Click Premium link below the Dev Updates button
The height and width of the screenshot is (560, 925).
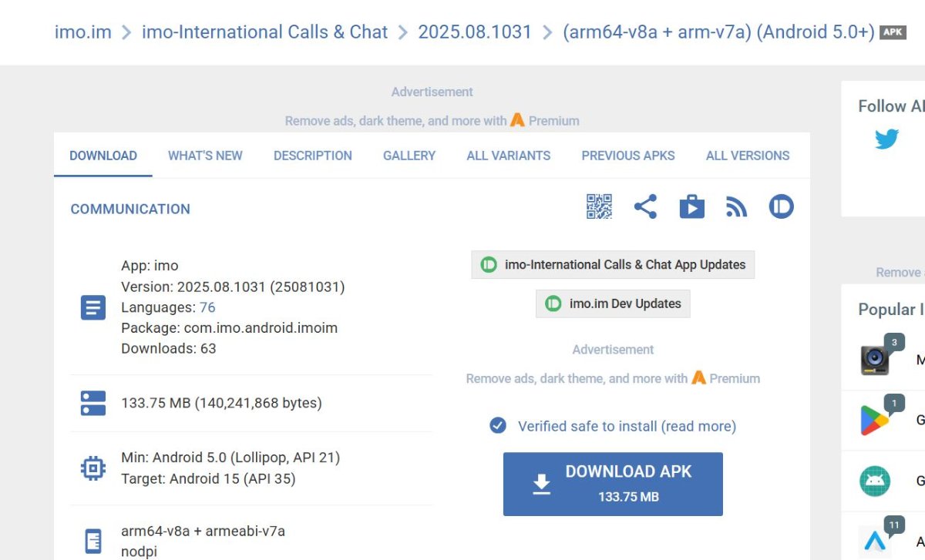coord(735,378)
